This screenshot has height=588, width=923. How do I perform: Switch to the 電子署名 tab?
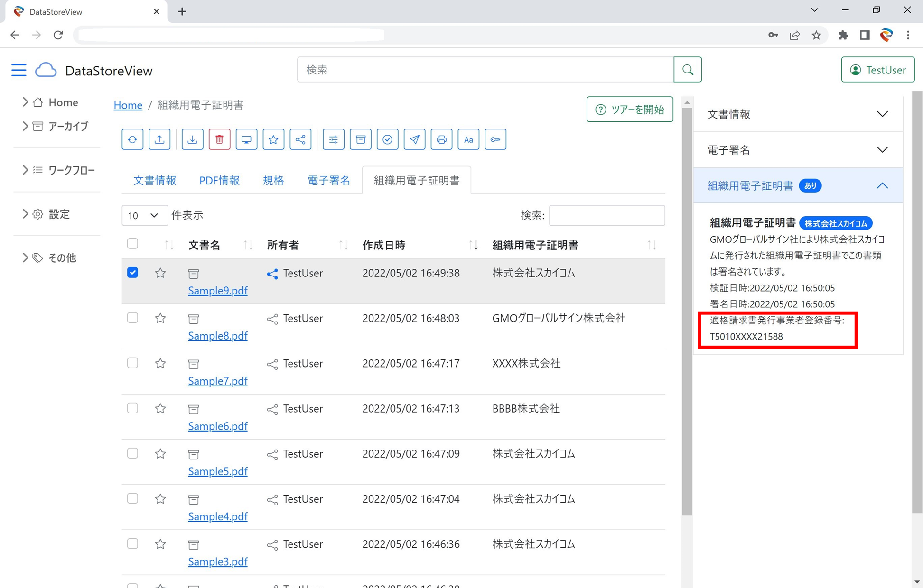pyautogui.click(x=328, y=181)
